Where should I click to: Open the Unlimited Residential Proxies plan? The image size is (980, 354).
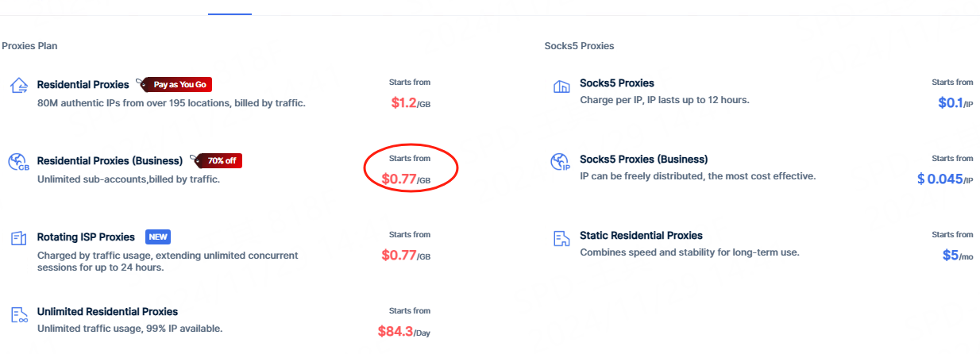pyautogui.click(x=107, y=311)
